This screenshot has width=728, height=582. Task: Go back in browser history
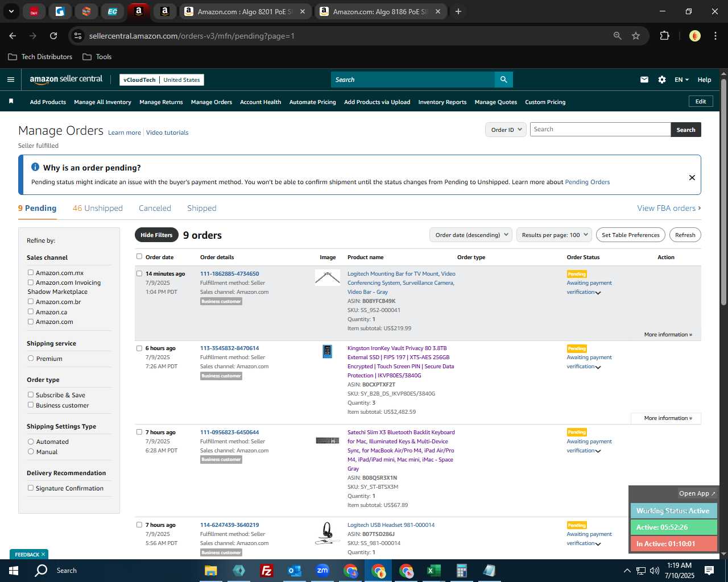13,36
